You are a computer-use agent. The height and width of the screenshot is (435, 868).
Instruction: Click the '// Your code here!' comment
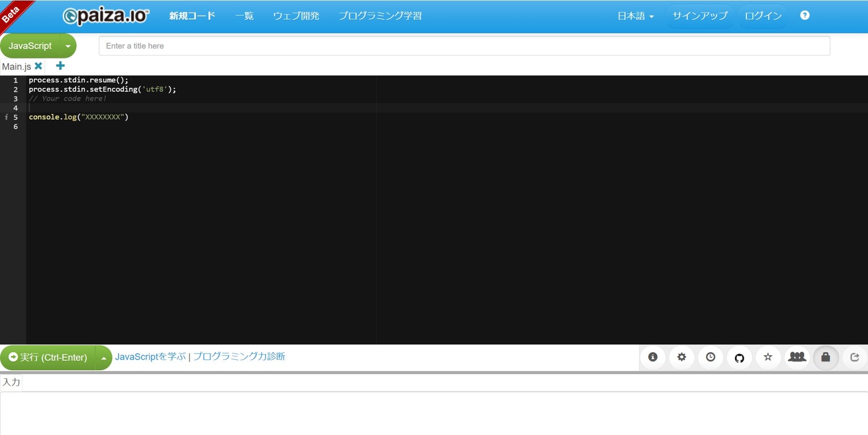[x=67, y=99]
